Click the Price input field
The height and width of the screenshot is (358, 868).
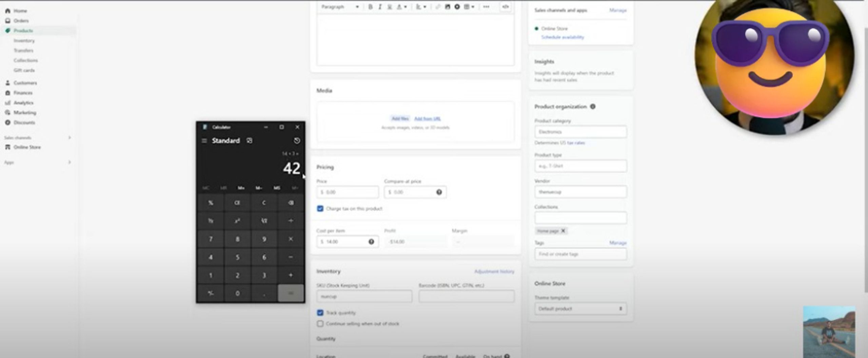tap(348, 192)
